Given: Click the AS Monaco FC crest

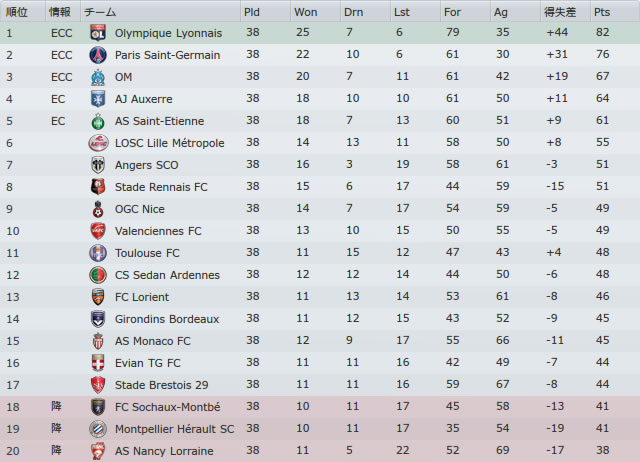Looking at the screenshot, I should click(x=98, y=341).
